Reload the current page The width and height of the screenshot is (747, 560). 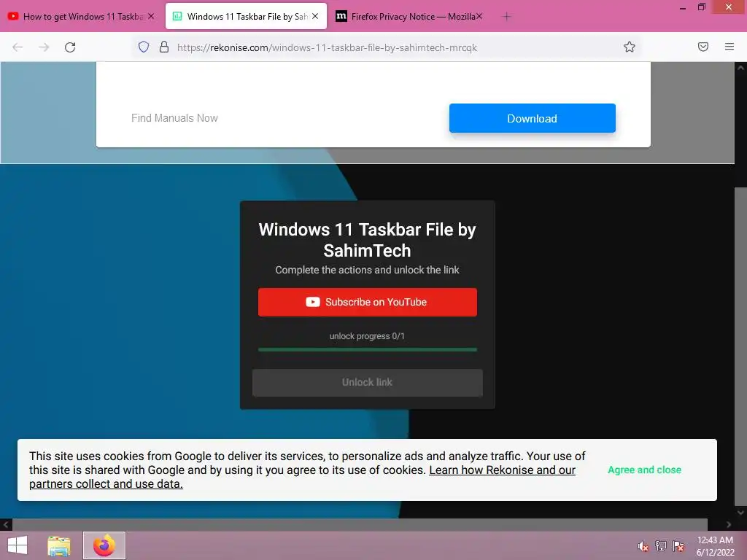(70, 47)
